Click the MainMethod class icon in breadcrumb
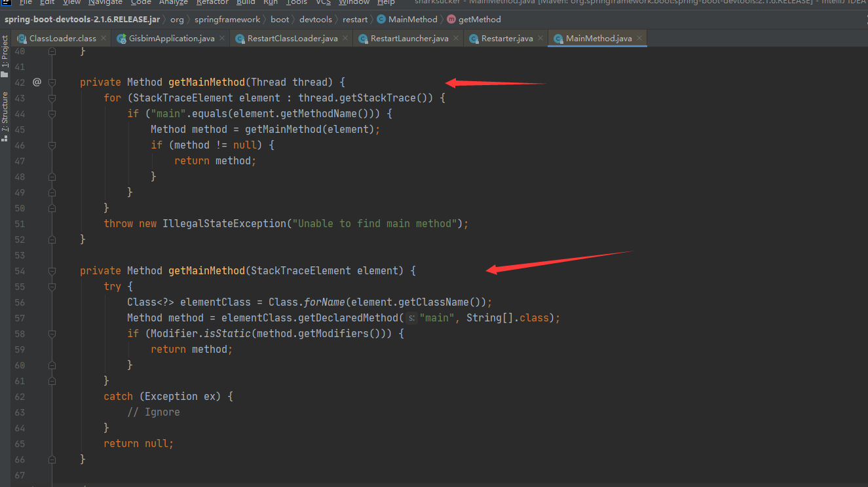Screen dimensions: 868x487 click(381, 19)
